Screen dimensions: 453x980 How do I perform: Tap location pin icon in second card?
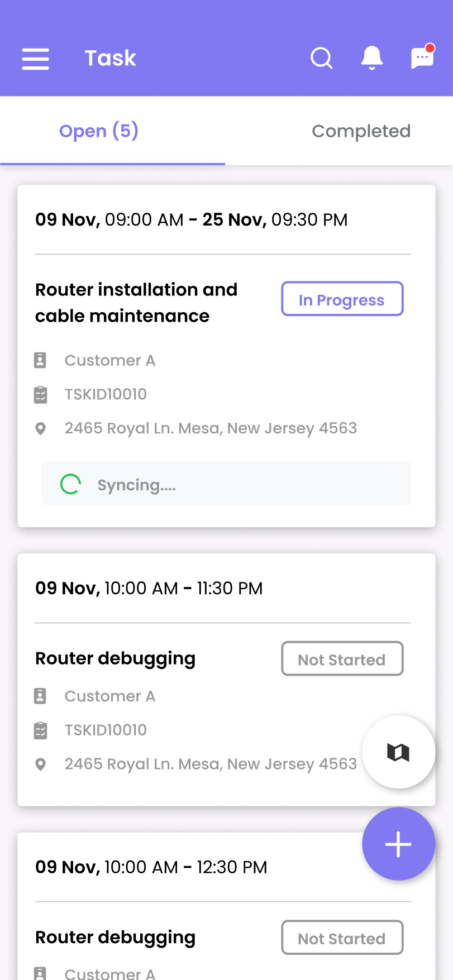40,764
